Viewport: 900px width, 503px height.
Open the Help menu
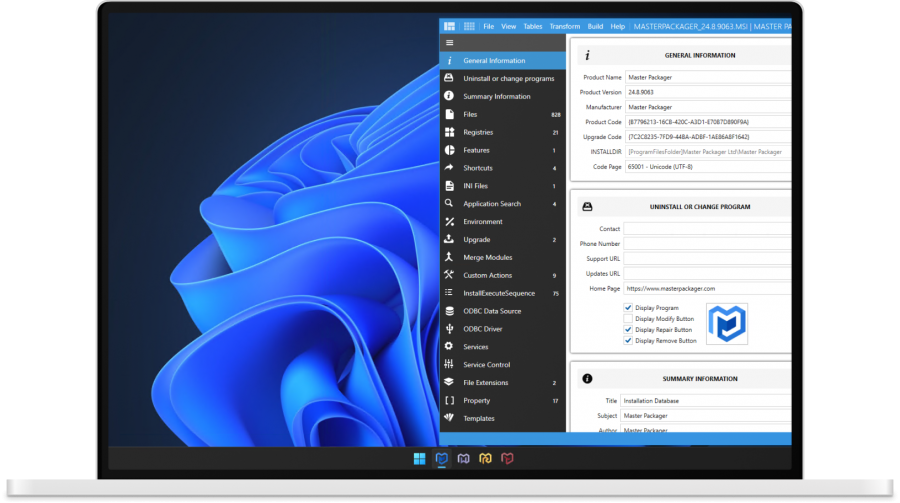618,26
